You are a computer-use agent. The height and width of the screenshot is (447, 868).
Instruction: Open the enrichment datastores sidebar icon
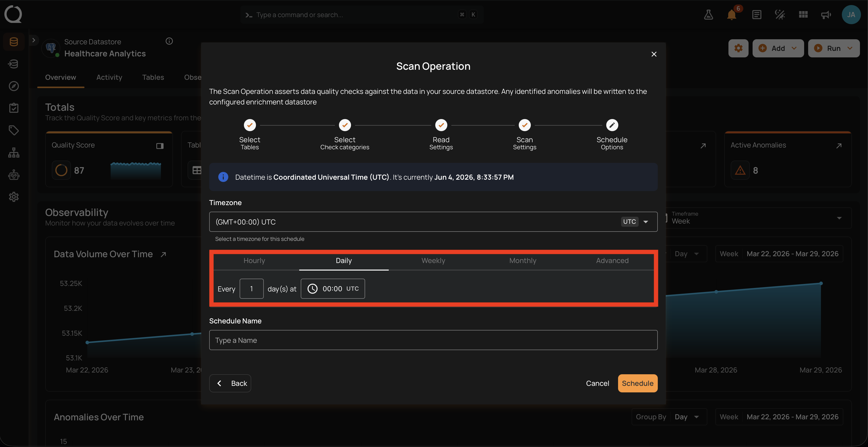[x=14, y=64]
